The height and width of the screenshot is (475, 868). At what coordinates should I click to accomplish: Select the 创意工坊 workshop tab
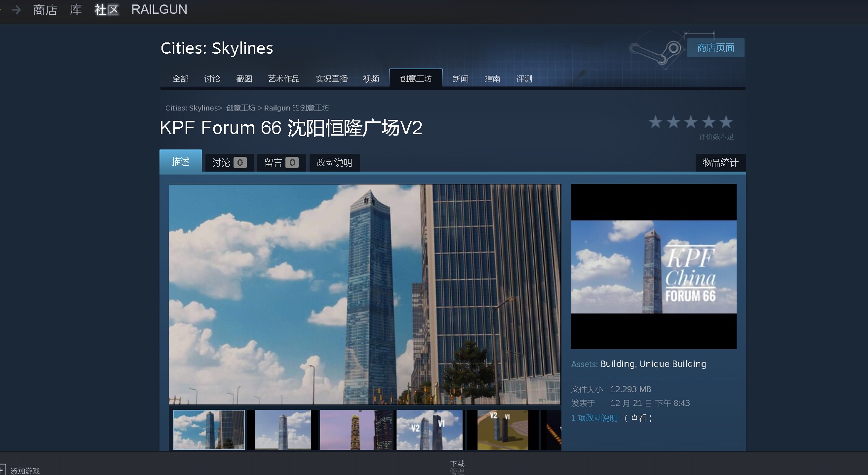416,78
